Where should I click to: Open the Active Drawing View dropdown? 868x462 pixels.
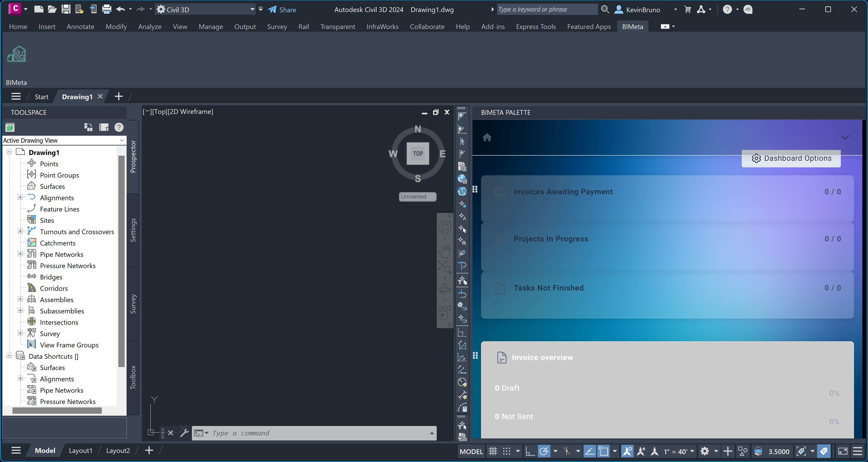(64, 140)
